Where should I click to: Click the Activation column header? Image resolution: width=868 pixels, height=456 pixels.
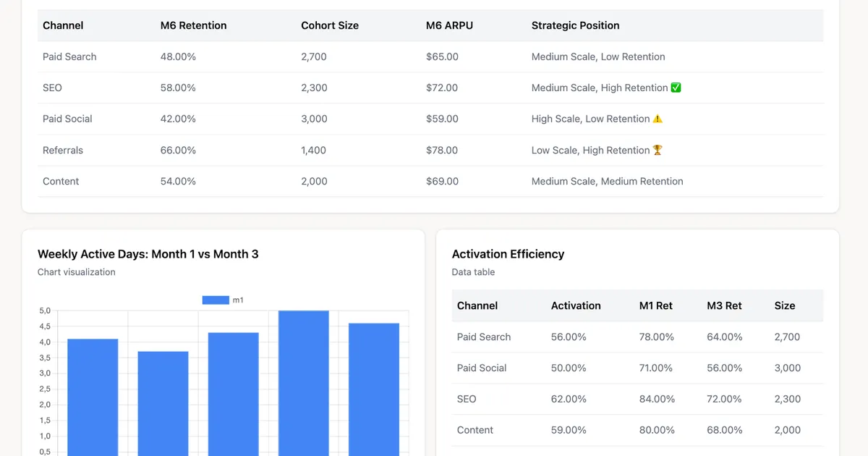(x=576, y=305)
